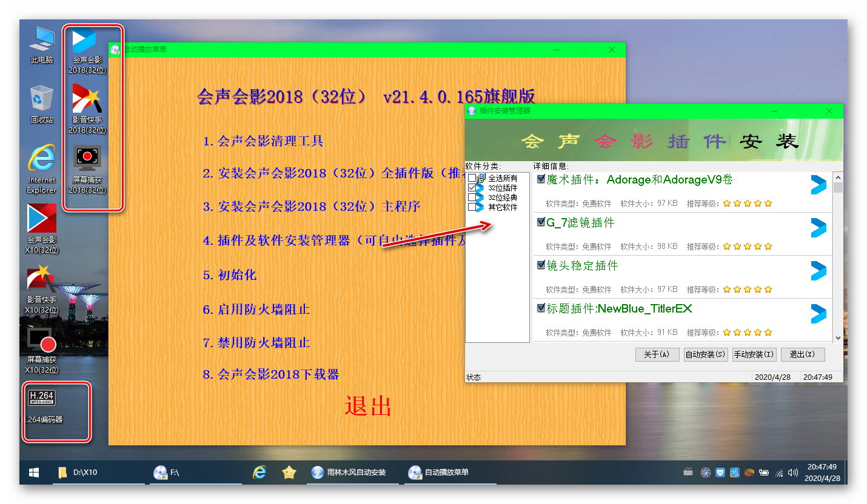The image size is (867, 504).
Task: Open the 影音快手 2018(32位) desktop shortcut
Action: pos(87,100)
